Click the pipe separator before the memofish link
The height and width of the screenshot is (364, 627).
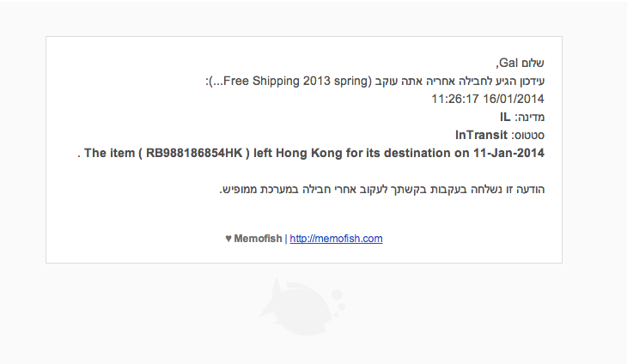tap(285, 239)
